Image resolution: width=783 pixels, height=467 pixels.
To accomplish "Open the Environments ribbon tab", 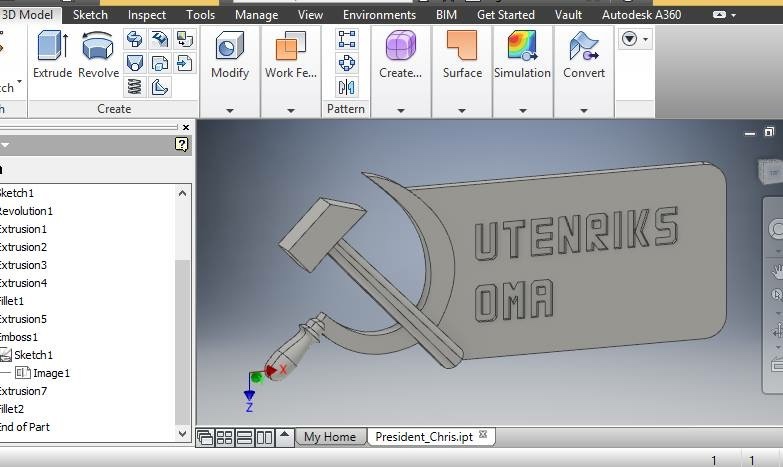I will [x=379, y=15].
